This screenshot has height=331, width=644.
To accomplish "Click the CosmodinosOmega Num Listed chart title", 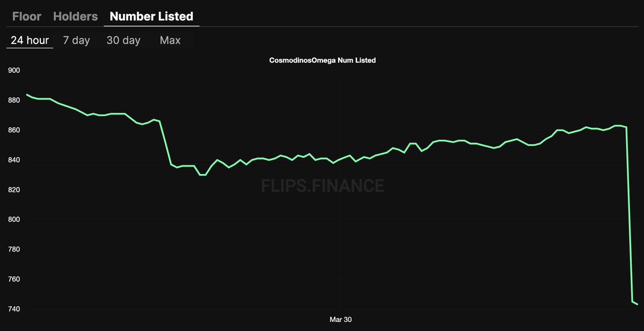I will 322,61.
